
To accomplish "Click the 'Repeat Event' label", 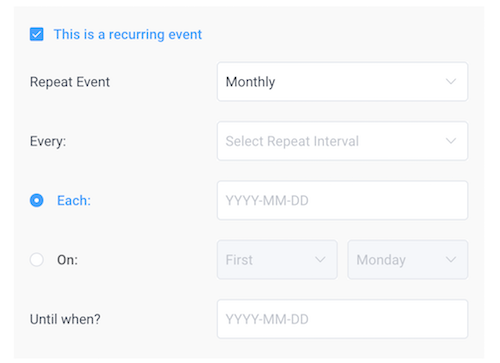I will [70, 82].
